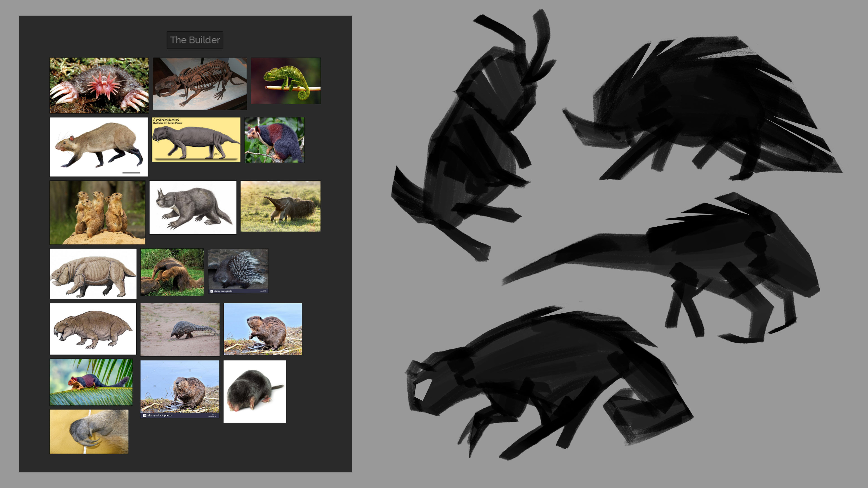Click the 'The Builder' title label
The height and width of the screenshot is (488, 868).
195,40
